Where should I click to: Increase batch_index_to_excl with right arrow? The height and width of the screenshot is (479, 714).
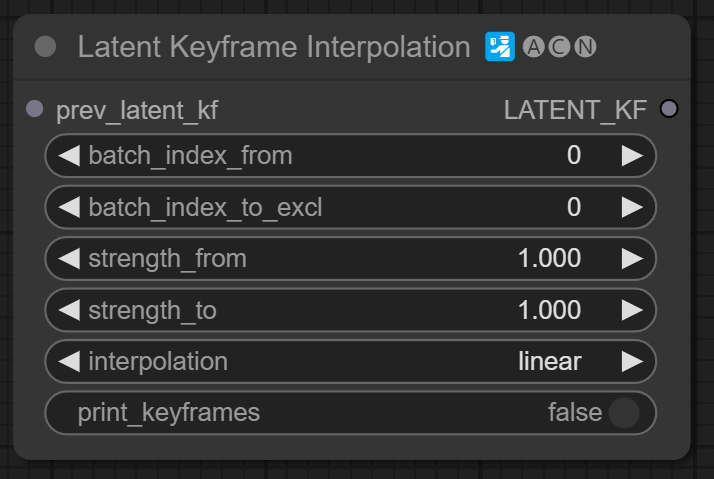tap(632, 207)
